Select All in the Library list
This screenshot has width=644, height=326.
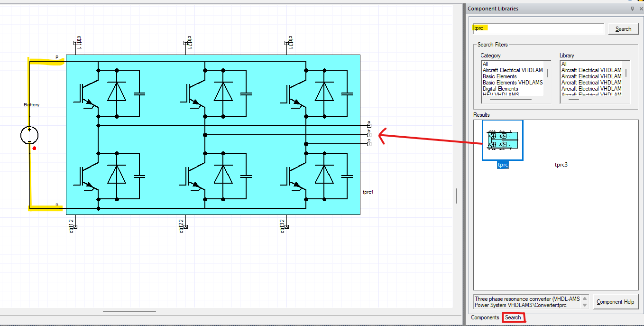coord(563,64)
